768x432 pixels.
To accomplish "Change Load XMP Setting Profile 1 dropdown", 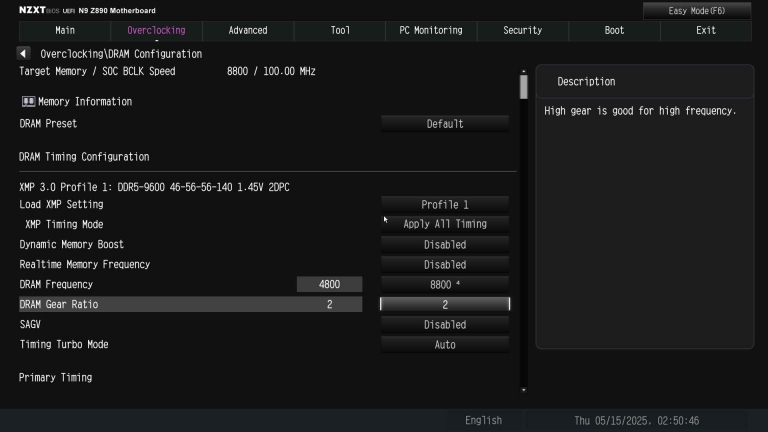I will [x=445, y=204].
